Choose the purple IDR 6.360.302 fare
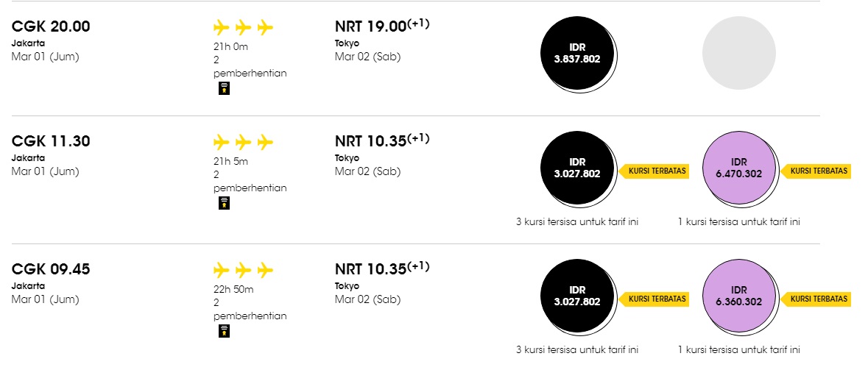The image size is (868, 370). [740, 297]
